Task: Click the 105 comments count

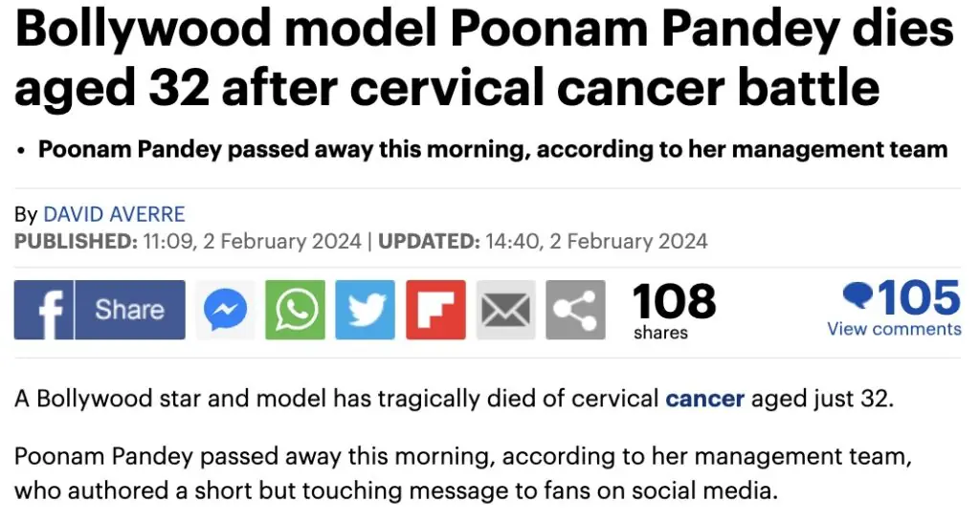Action: coord(919,298)
